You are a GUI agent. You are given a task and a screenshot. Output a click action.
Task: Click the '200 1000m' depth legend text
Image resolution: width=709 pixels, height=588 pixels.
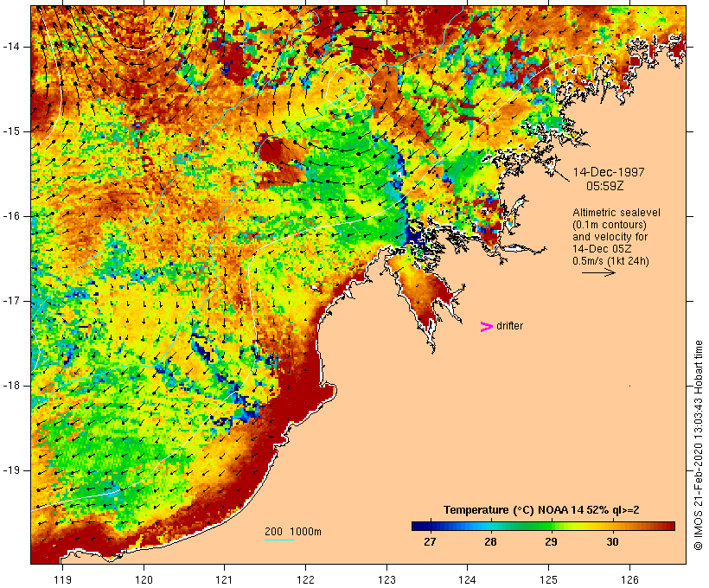point(293,532)
